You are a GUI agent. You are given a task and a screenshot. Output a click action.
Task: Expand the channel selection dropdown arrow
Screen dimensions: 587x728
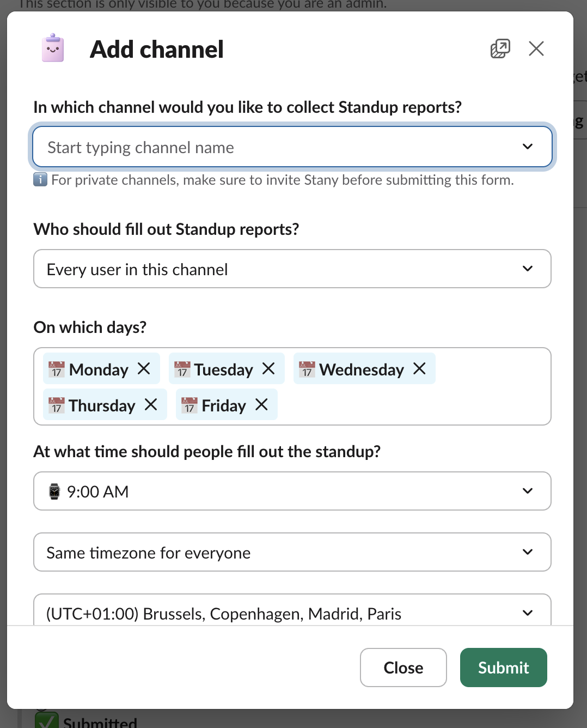[x=527, y=147]
